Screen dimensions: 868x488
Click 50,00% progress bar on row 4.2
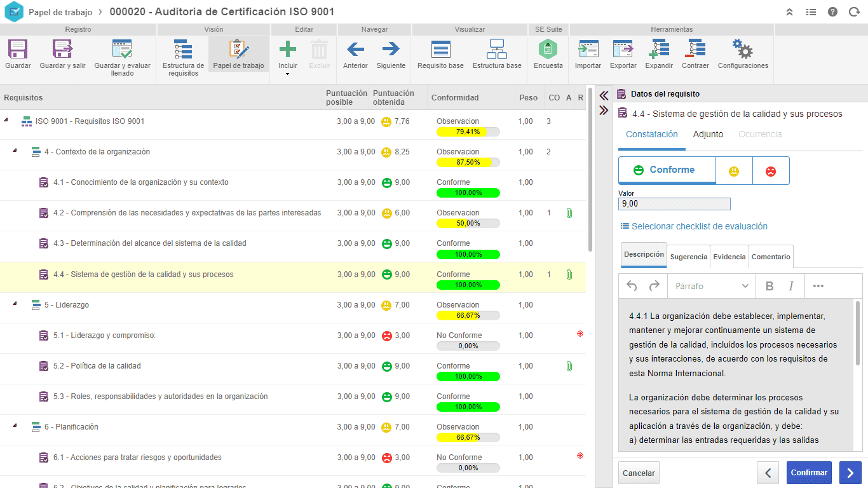468,223
